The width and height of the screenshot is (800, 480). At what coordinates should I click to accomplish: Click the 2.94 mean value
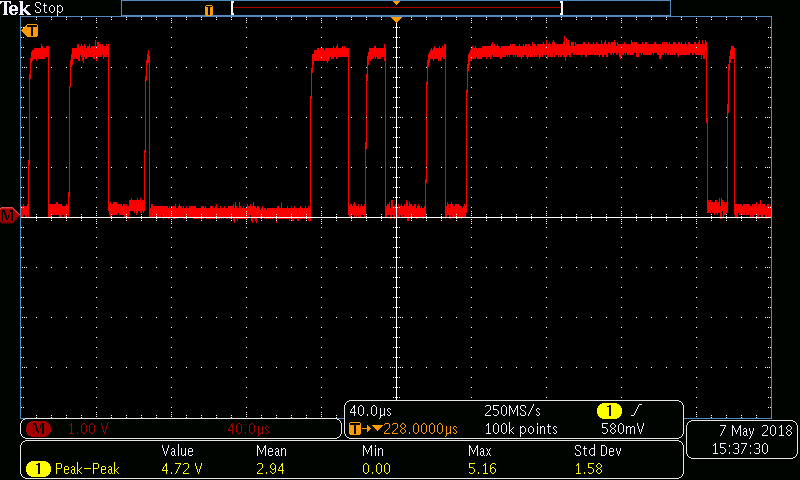(x=270, y=469)
